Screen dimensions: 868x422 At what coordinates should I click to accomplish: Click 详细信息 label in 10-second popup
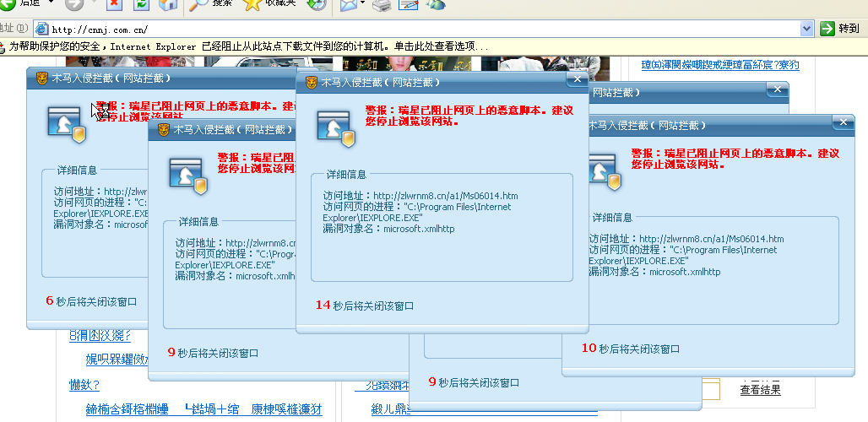tap(612, 218)
